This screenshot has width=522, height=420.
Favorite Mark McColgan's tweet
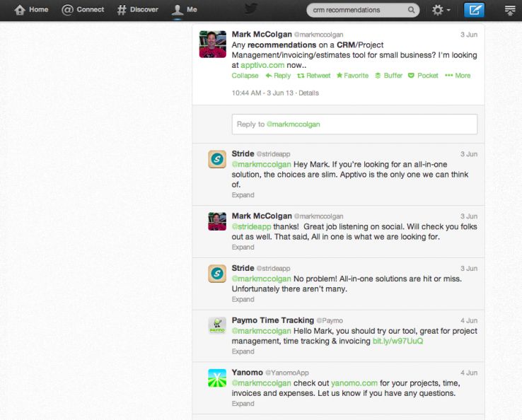(x=352, y=76)
